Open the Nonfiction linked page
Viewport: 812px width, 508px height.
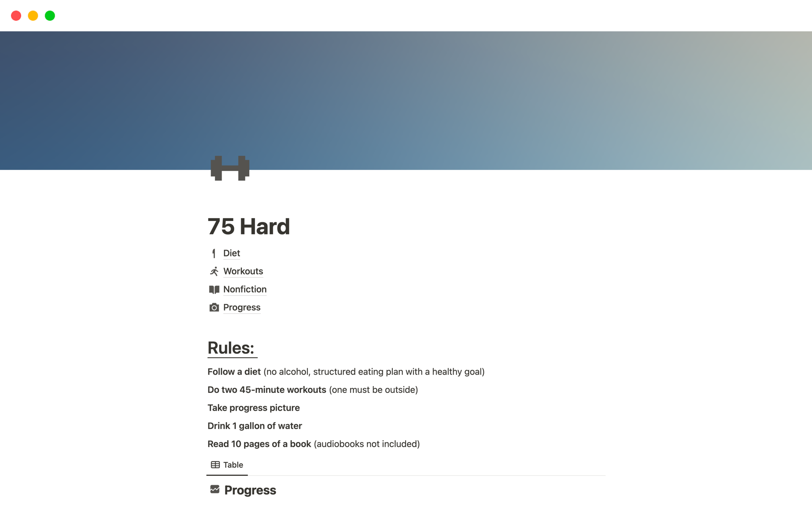coord(244,289)
